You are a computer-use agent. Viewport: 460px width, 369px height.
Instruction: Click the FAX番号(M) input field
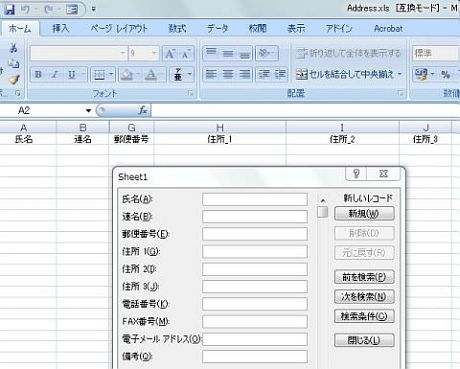[255, 322]
